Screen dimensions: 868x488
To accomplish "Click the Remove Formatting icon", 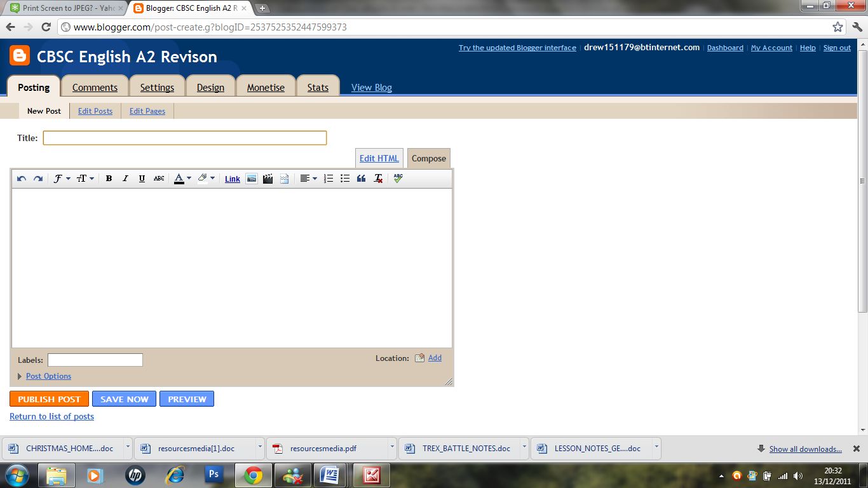I will (377, 179).
